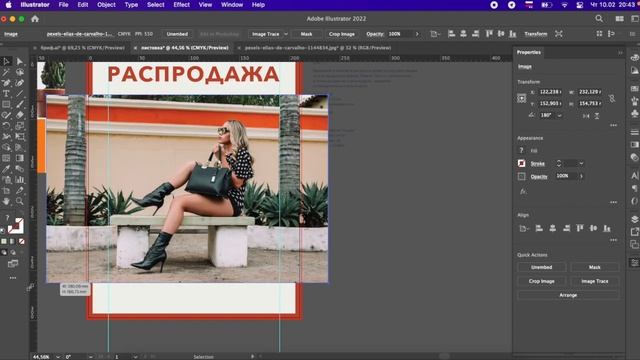Open the Object menu
The height and width of the screenshot is (360, 640).
(106, 5)
